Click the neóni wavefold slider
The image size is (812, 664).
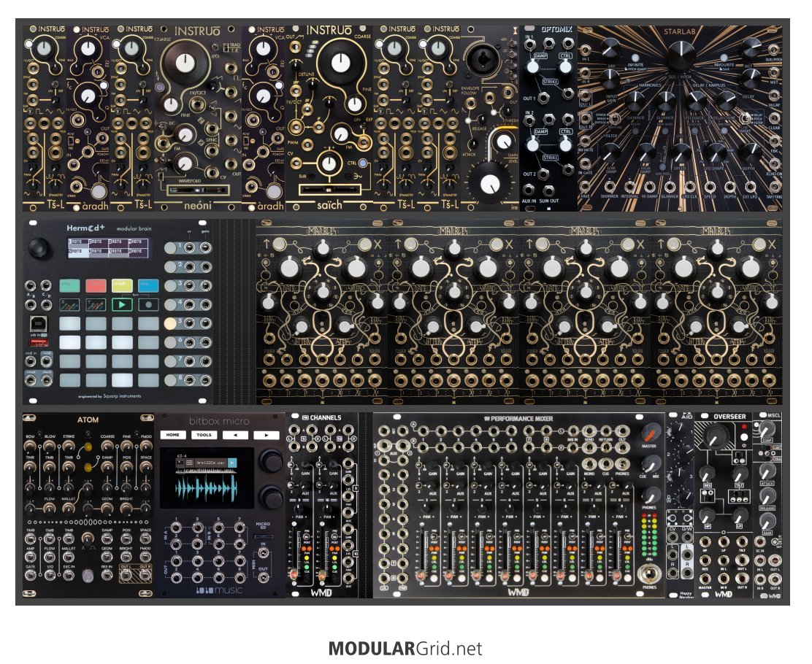pos(199,190)
